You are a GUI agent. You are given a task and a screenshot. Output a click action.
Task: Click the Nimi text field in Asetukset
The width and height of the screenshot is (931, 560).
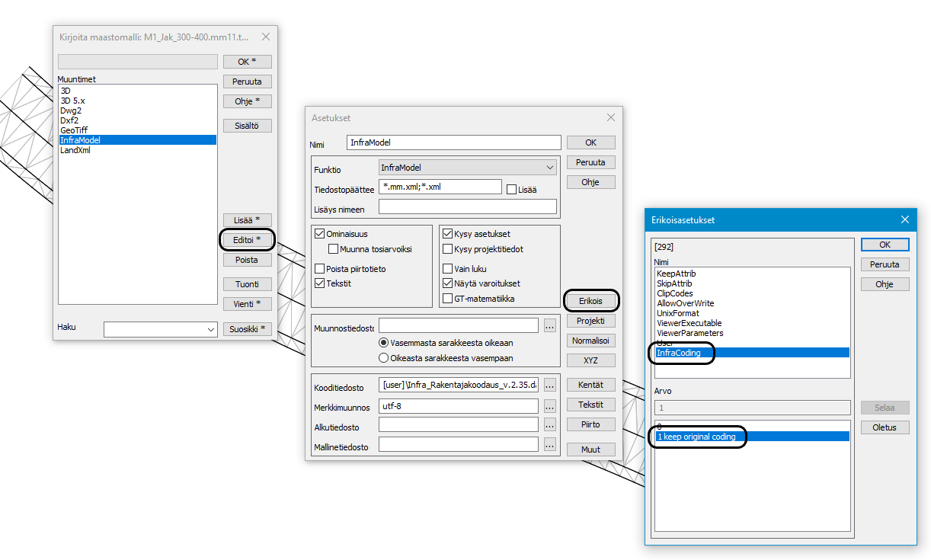click(453, 142)
